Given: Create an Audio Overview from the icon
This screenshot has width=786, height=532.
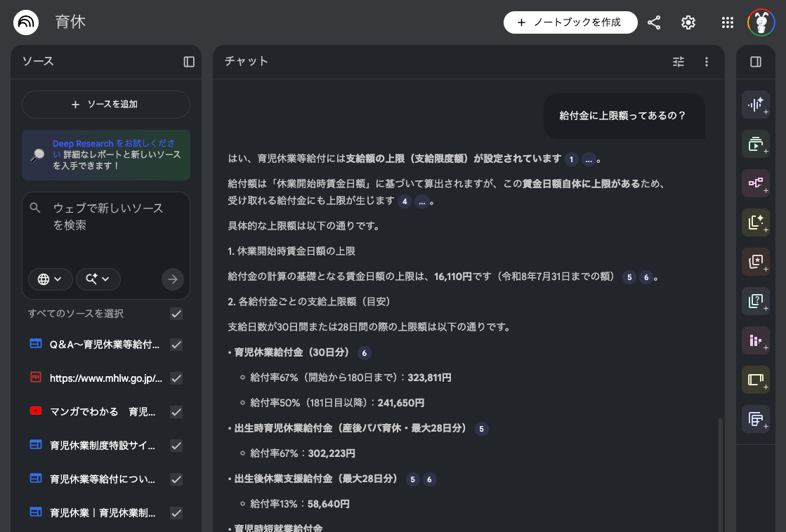Looking at the screenshot, I should (756, 105).
